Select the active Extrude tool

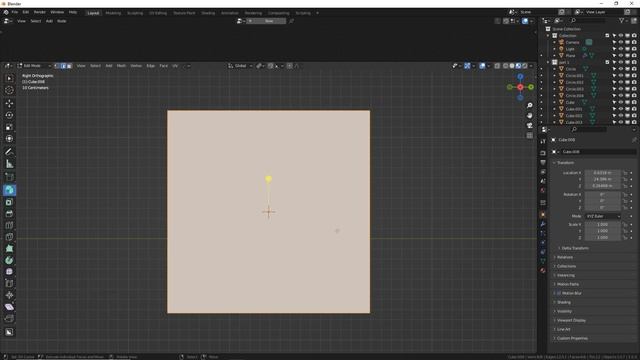tap(9, 190)
